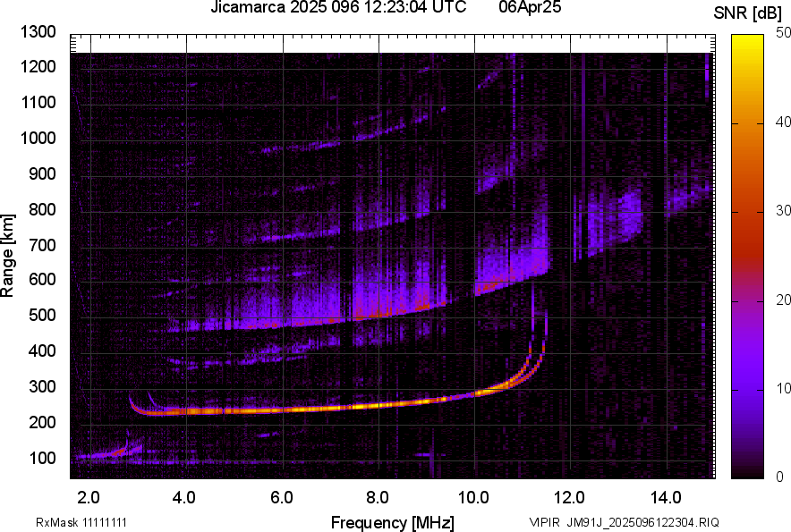Click the 'JM91J_2025096122304.RIQ' filename text

[642, 522]
